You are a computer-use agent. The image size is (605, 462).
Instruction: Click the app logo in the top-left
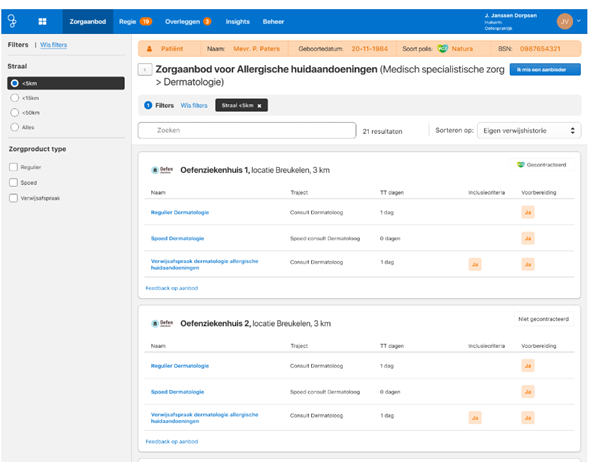point(13,20)
